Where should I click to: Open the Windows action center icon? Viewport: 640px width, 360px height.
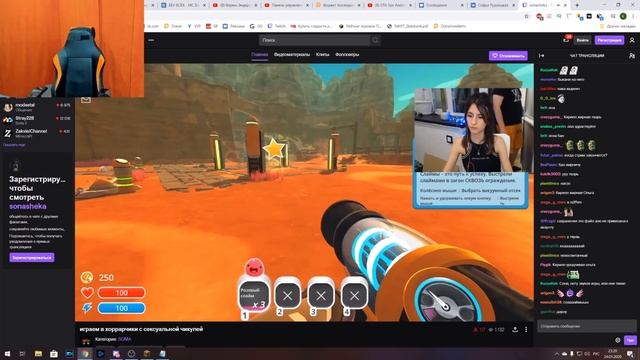click(631, 353)
